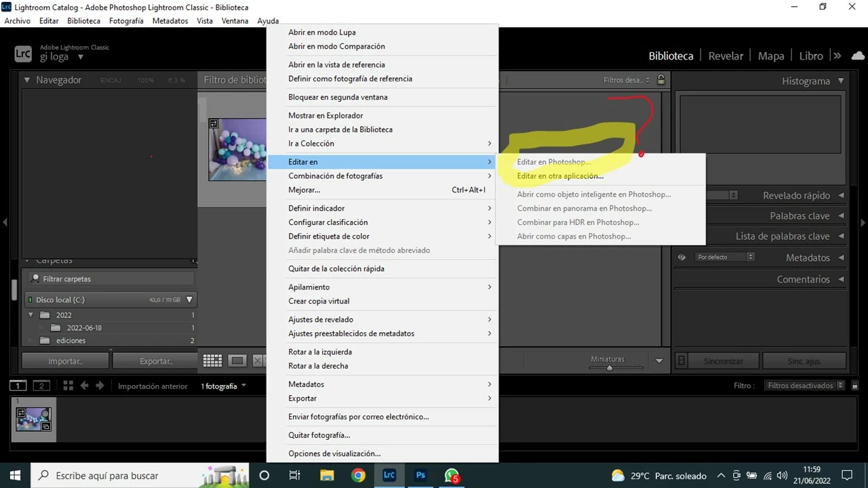
Task: Switch to Loupe view icon in toolbar
Action: pos(237,361)
